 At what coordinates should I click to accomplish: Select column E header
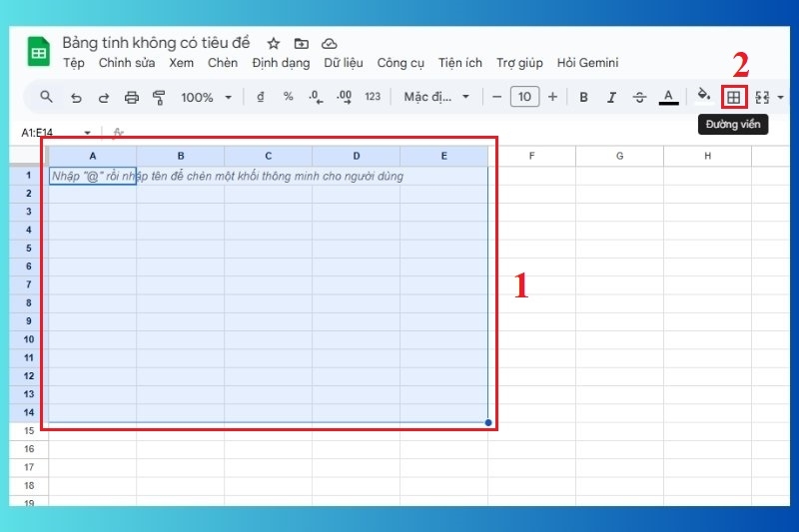pos(443,156)
